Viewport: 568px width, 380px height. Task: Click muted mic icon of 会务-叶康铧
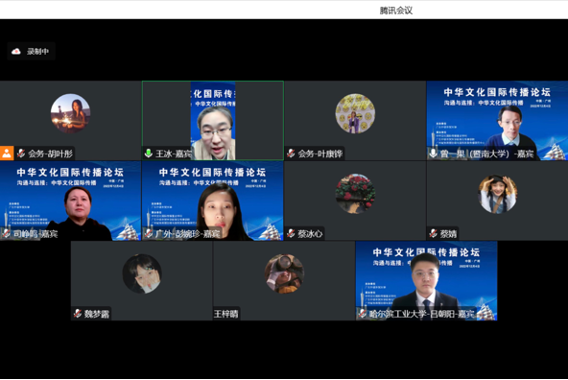tap(291, 154)
